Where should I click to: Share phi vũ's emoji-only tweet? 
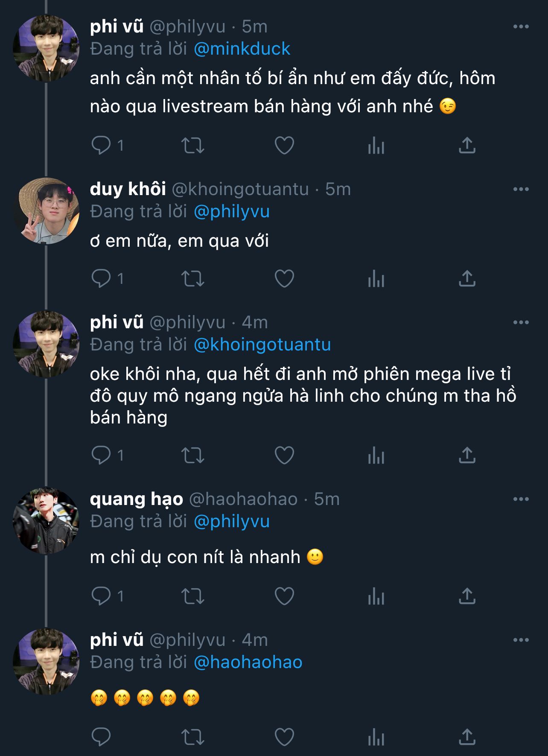click(467, 737)
